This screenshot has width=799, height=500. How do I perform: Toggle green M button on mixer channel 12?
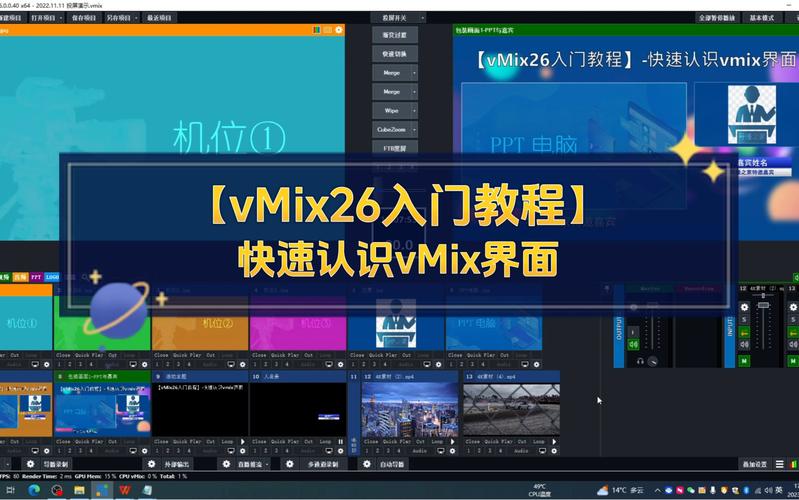click(x=744, y=361)
